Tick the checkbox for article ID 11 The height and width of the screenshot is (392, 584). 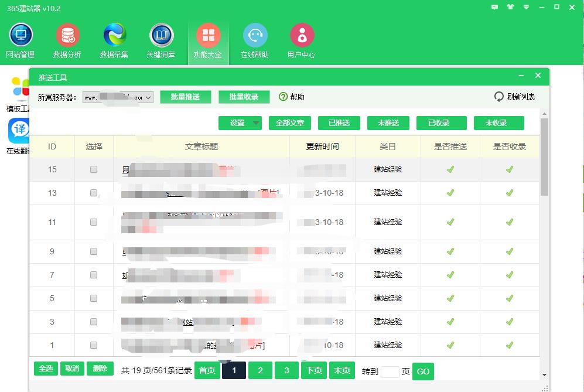click(94, 222)
